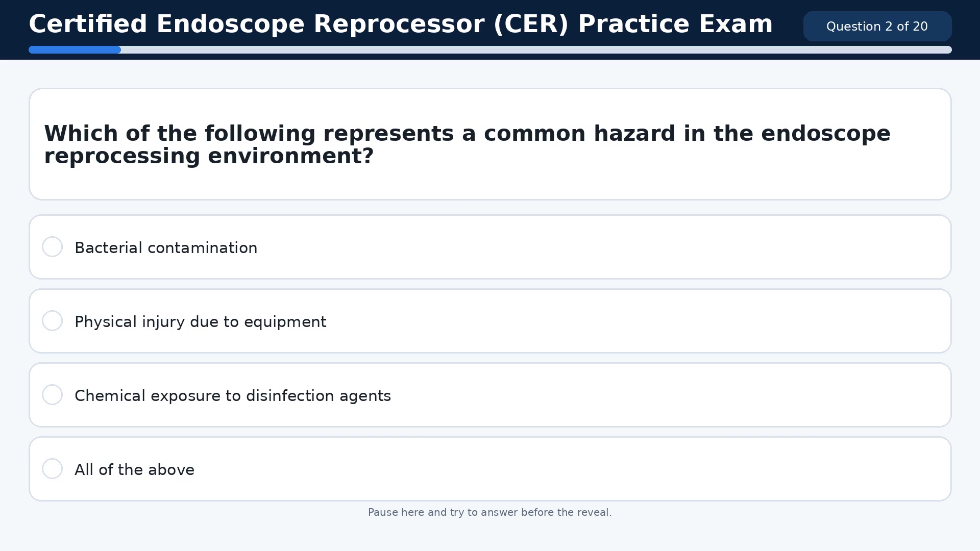980x551 pixels.
Task: Click the question prompt card
Action: pos(490,144)
